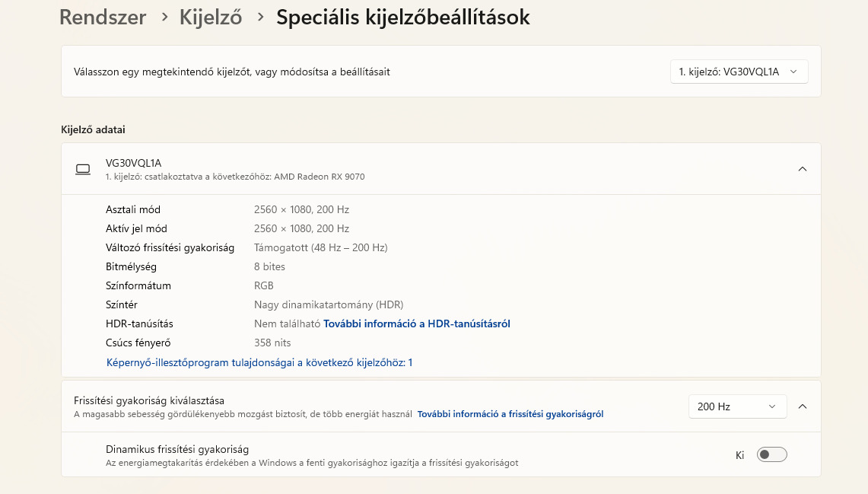
Task: Collapse the VG30VQL1A display details panel
Action: (x=802, y=169)
